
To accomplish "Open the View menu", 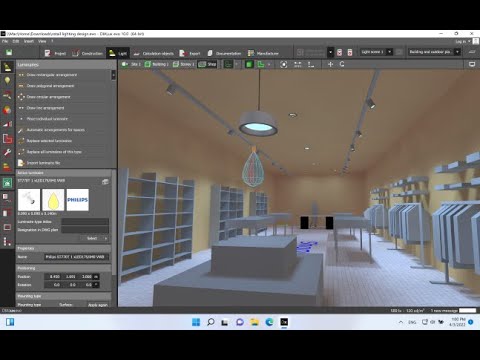I will tap(42, 41).
